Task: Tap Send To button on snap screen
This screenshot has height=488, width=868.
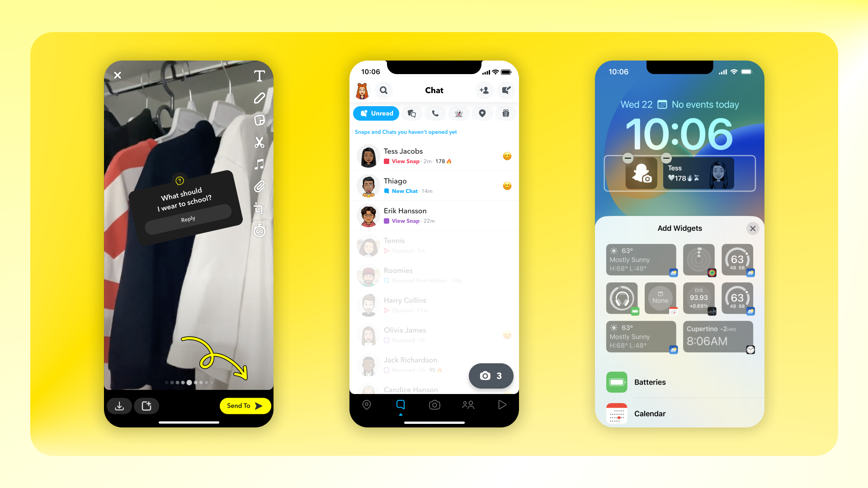Action: pos(244,406)
